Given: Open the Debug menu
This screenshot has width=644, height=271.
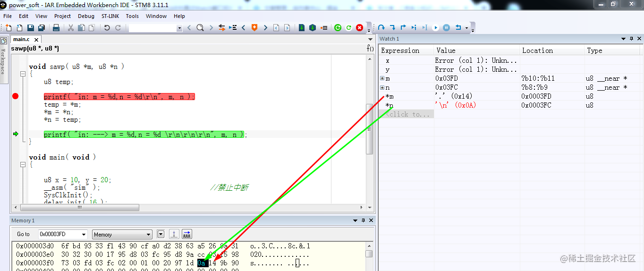Looking at the screenshot, I should 86,16.
